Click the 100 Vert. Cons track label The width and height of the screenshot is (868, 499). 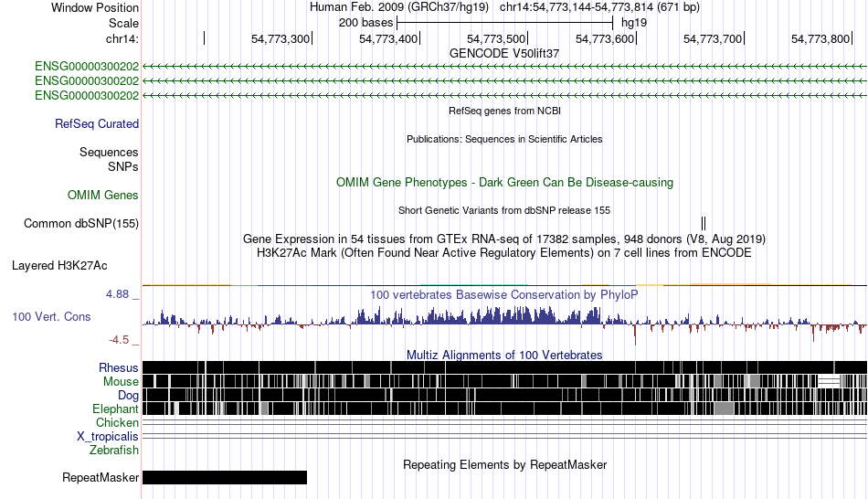pos(51,317)
